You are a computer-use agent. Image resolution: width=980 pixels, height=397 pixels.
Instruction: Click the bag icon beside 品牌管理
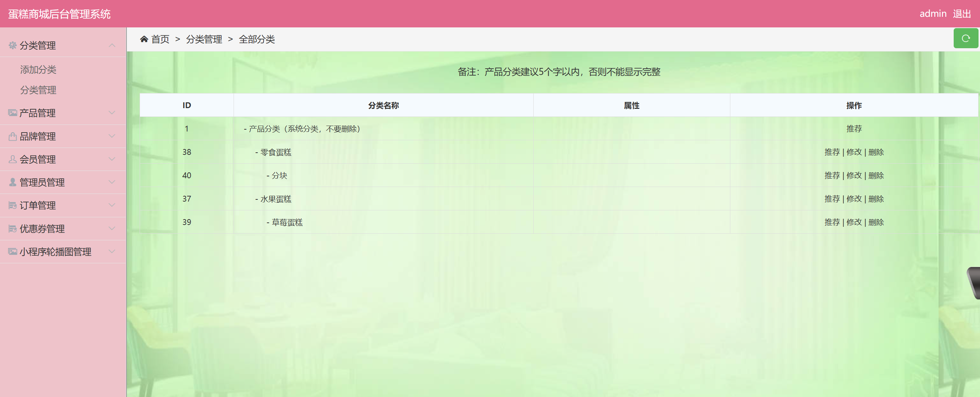12,137
